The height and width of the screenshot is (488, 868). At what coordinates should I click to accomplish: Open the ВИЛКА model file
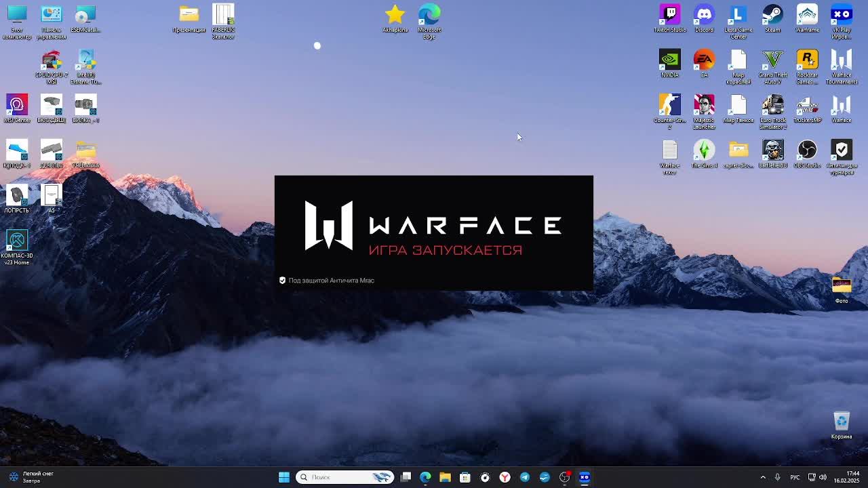tap(85, 108)
